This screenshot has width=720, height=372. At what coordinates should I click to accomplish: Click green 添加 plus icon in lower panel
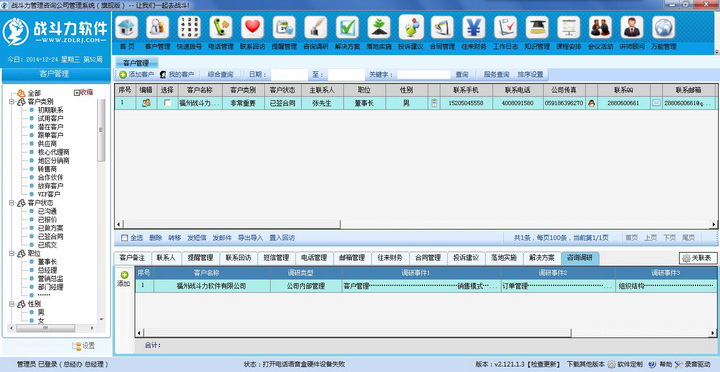point(124,275)
